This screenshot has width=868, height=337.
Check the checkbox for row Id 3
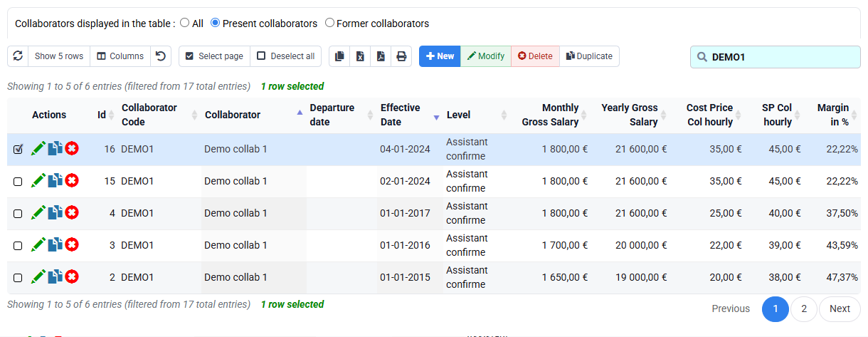pyautogui.click(x=18, y=246)
